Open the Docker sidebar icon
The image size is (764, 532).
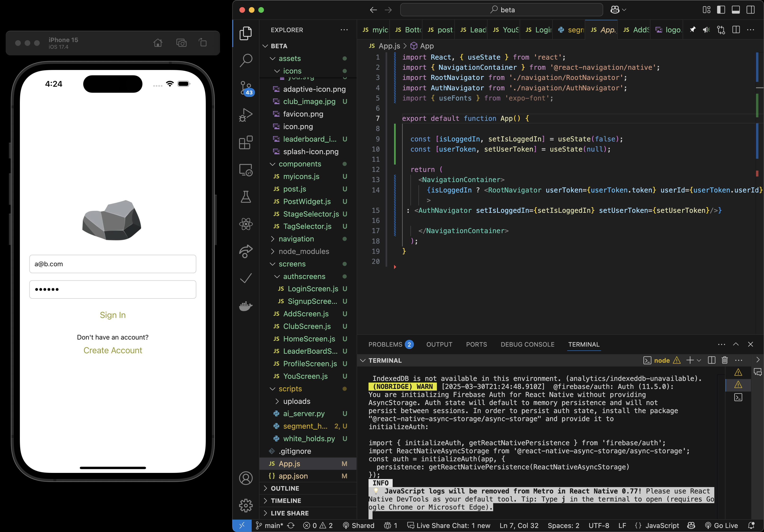246,305
